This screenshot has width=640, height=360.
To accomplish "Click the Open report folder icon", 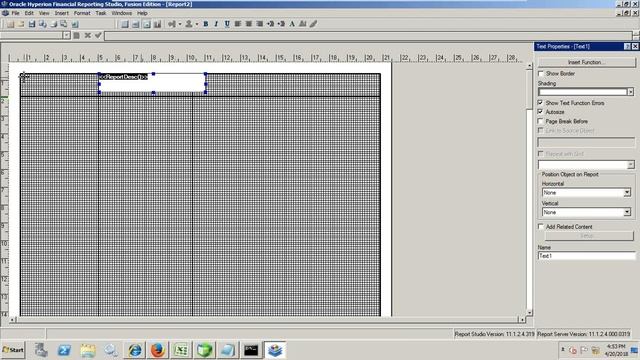I will click(21, 24).
